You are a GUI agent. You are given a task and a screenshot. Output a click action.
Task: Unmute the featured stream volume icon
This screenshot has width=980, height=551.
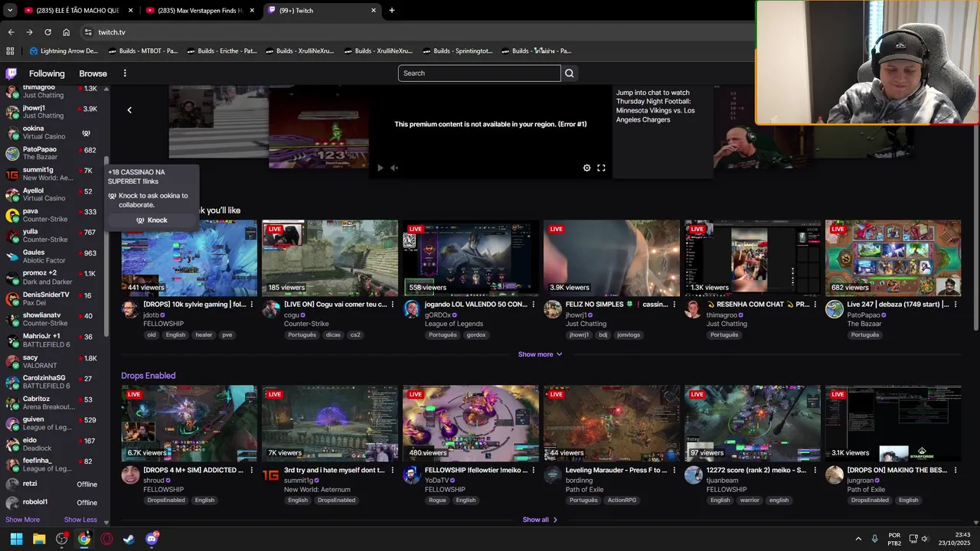point(394,168)
